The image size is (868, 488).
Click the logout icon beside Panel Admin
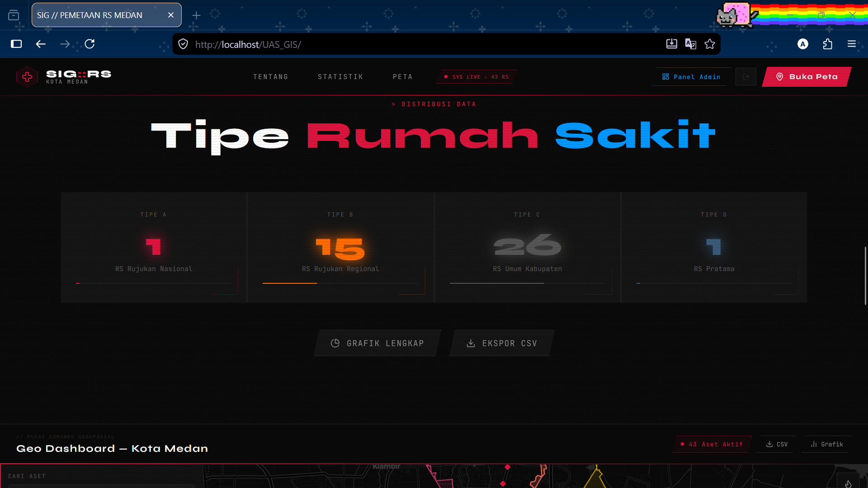coord(746,77)
